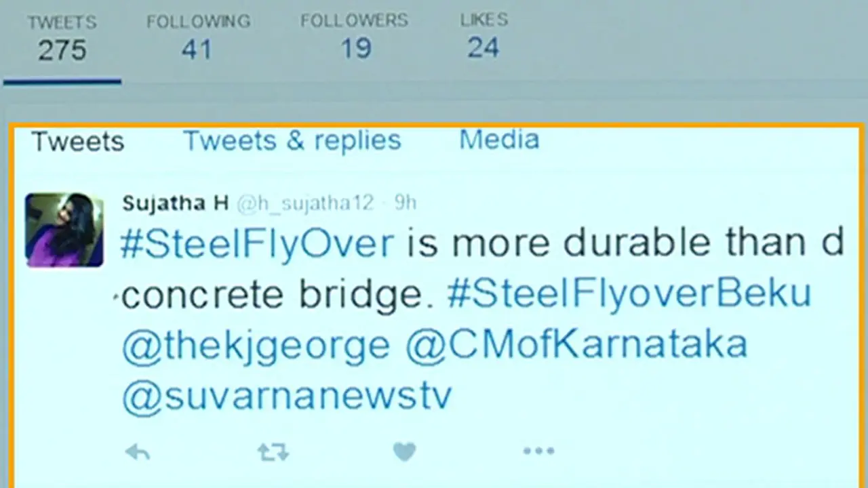The height and width of the screenshot is (488, 868).
Task: Open the Followers 19 list
Action: (x=354, y=39)
